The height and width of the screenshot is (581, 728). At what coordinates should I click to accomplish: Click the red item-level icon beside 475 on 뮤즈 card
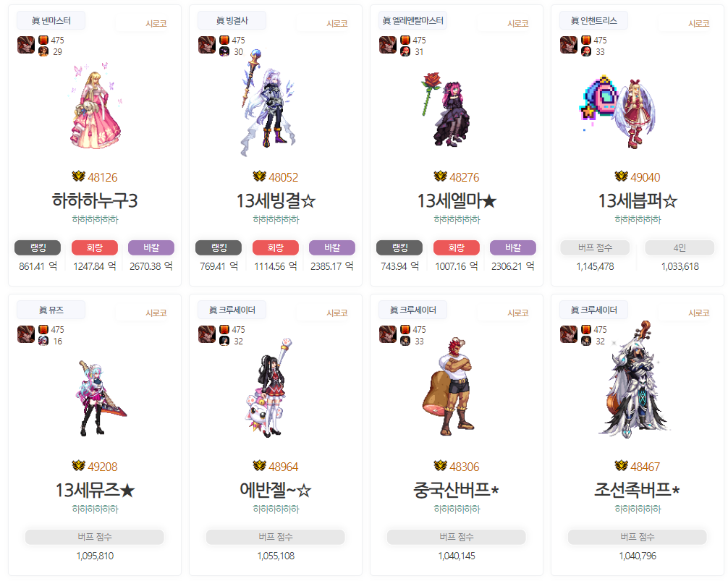[43, 329]
